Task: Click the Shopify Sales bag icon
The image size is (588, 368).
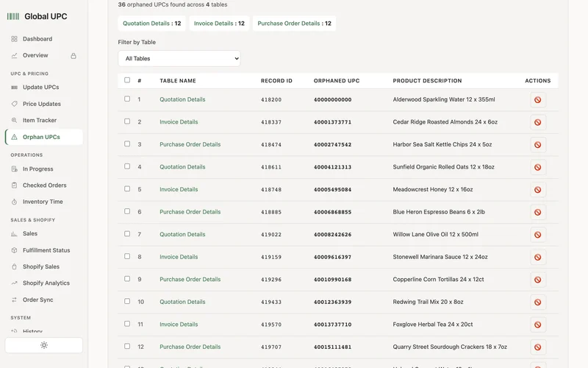Action: coord(14,266)
